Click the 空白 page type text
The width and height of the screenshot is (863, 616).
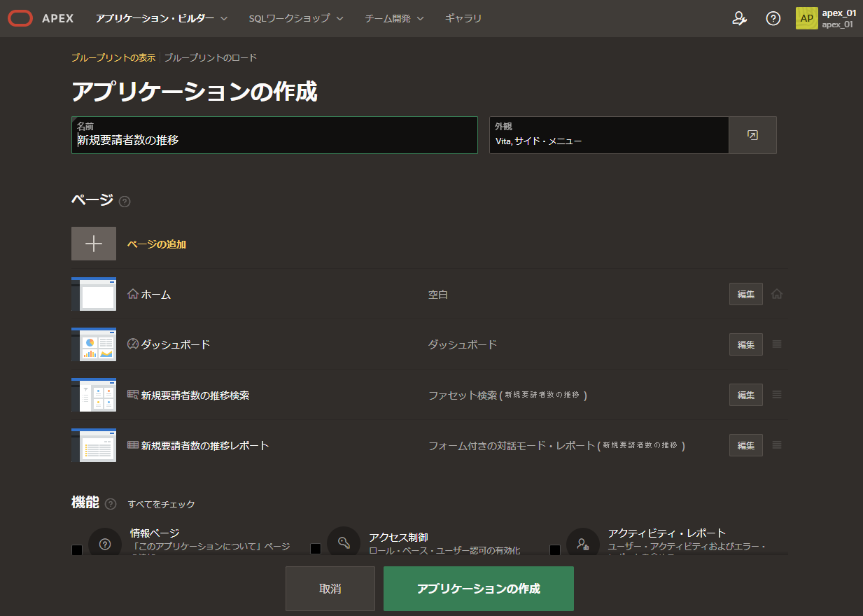(x=438, y=294)
